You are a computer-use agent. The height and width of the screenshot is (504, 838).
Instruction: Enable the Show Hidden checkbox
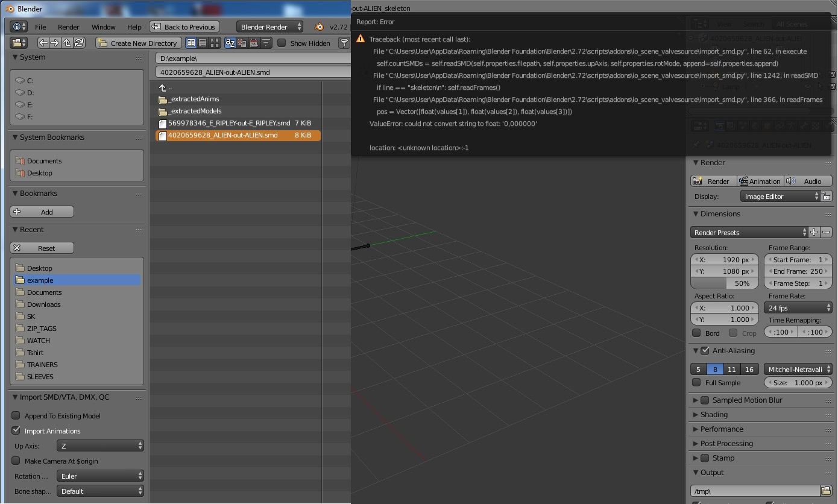point(282,43)
